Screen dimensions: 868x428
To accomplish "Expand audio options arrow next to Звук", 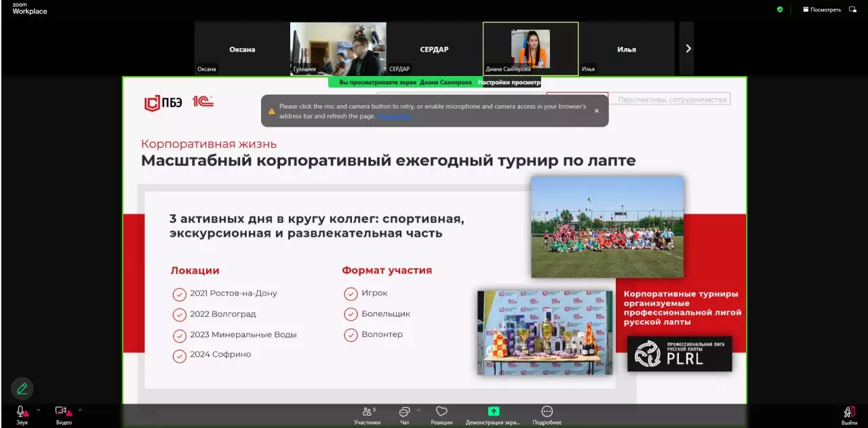I will pos(39,410).
